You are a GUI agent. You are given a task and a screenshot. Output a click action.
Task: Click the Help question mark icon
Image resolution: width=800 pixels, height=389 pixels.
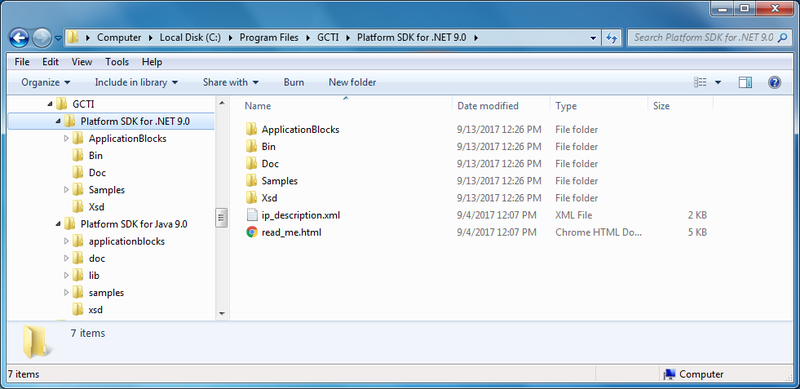click(x=774, y=82)
